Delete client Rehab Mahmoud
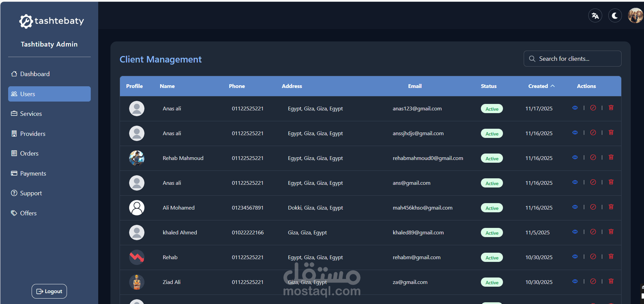644x304 pixels. click(611, 157)
